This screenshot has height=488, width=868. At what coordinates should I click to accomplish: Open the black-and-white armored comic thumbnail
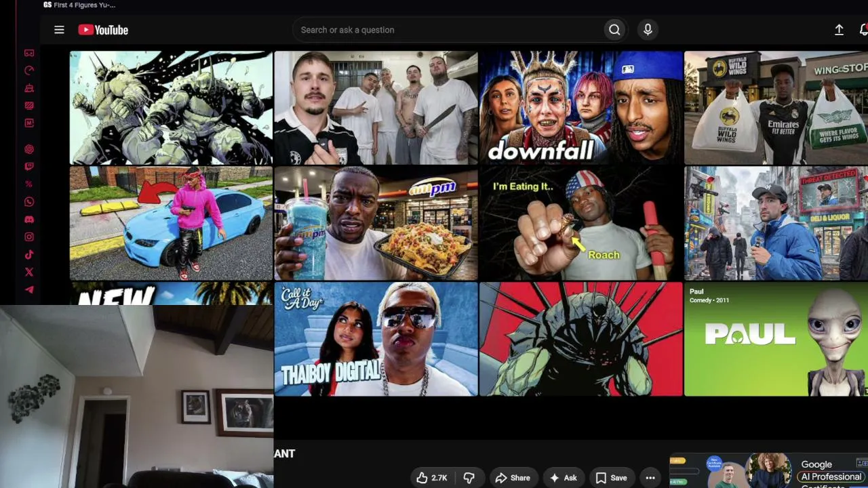pos(171,108)
